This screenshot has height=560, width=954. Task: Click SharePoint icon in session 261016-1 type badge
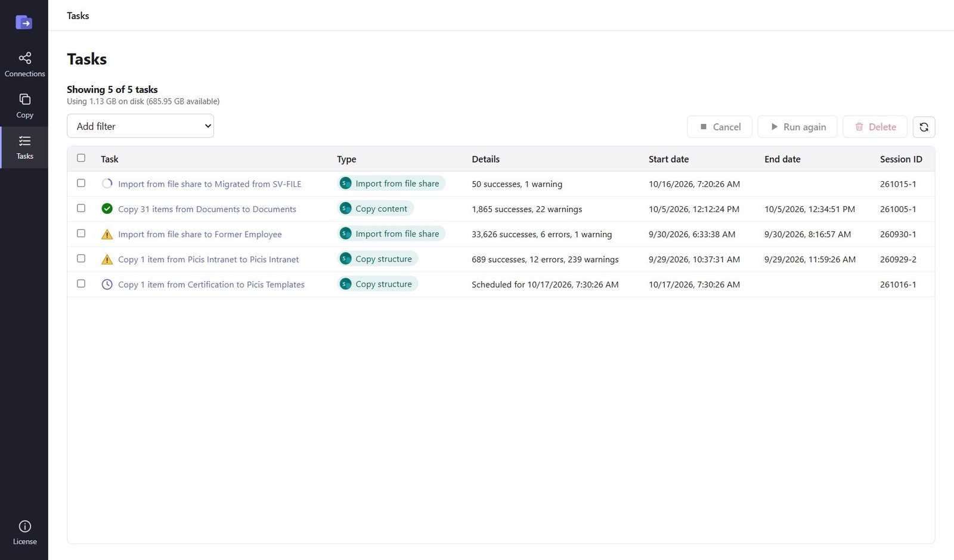tap(345, 284)
